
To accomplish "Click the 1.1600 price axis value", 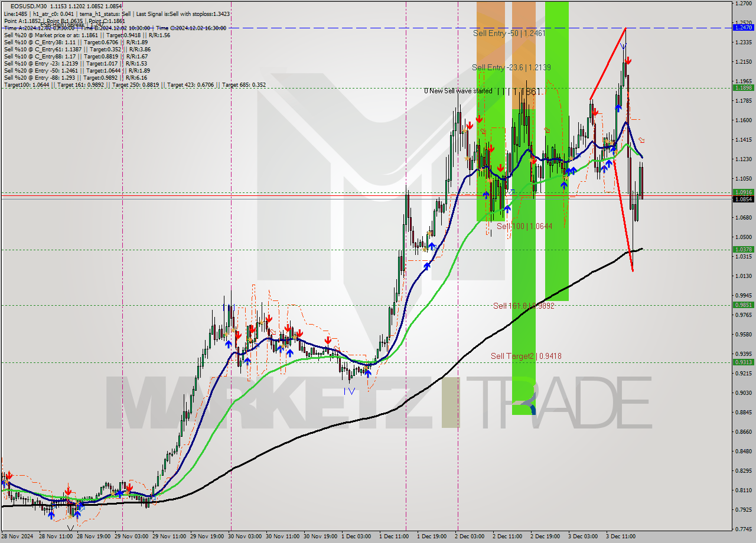I will [743, 120].
